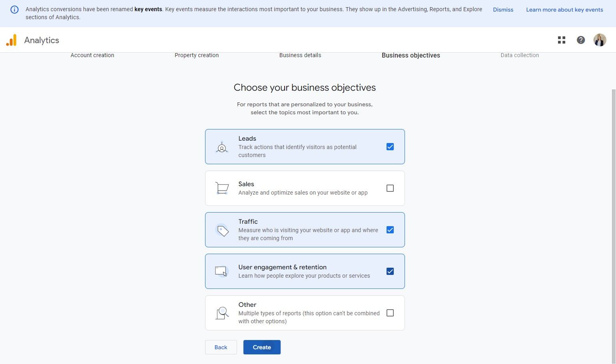The image size is (616, 364).
Task: Uncheck the Traffic checkbox
Action: (390, 230)
